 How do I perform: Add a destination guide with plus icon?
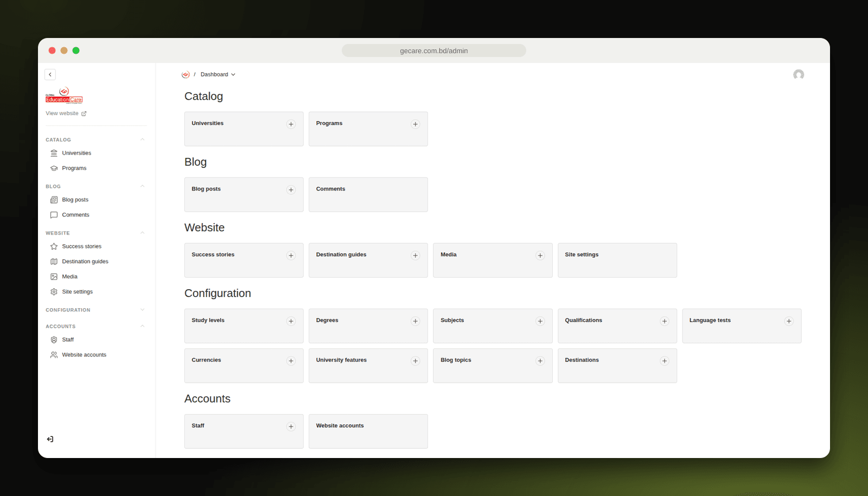pyautogui.click(x=416, y=256)
